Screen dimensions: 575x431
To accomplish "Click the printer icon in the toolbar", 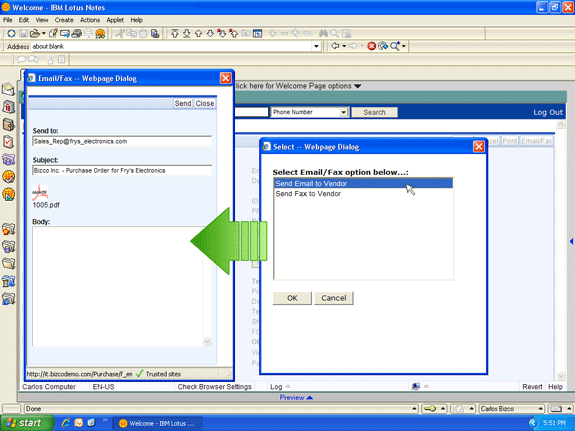I will click(x=76, y=34).
